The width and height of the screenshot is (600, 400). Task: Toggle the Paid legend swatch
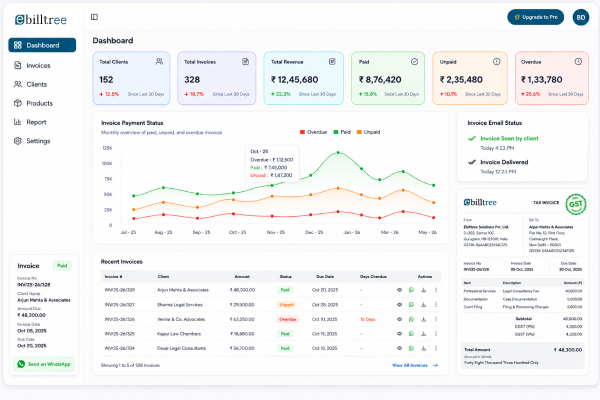(x=336, y=132)
